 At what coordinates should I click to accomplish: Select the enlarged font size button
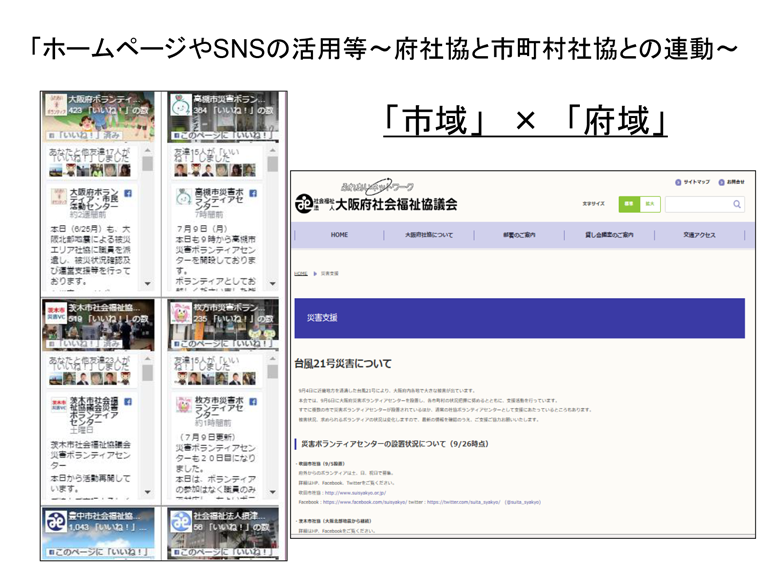click(650, 204)
